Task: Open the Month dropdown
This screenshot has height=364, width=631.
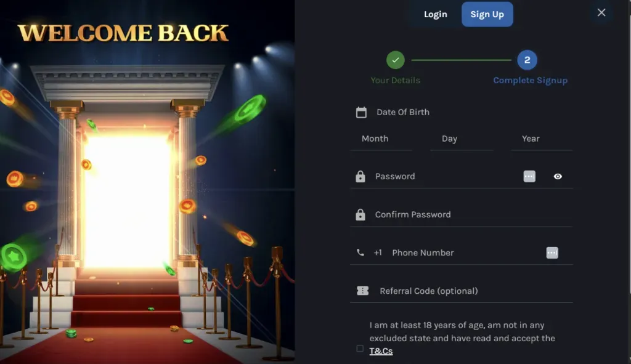Action: (381, 139)
